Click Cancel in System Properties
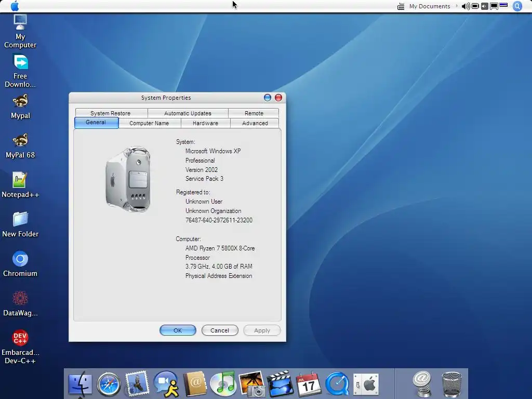This screenshot has width=532, height=399. (x=220, y=330)
